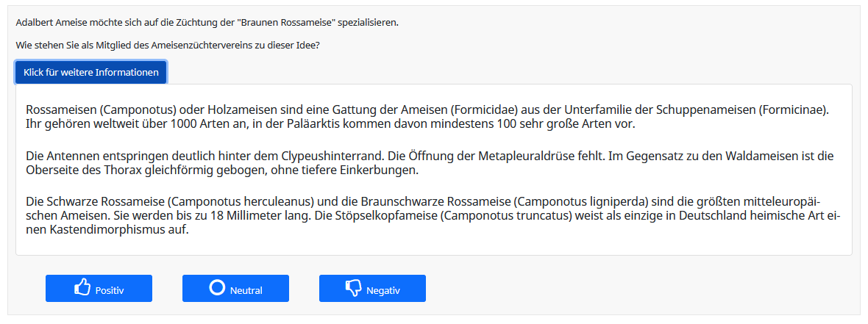This screenshot has height=324, width=868.
Task: Click the sentence about Adalbert Ameise
Action: (x=207, y=22)
